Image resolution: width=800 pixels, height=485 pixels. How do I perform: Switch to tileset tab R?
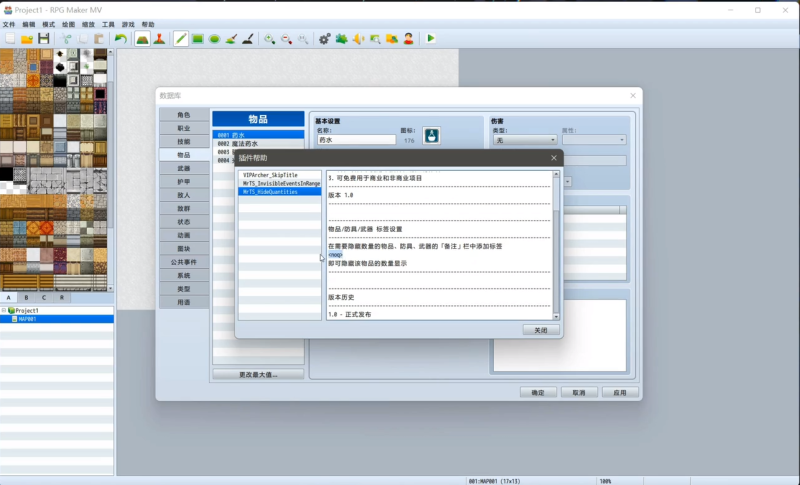pos(62,297)
